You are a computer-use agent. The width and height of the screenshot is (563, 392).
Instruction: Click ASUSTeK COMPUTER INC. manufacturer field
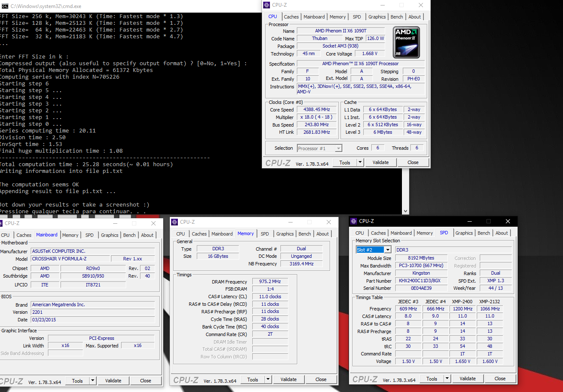(93, 251)
